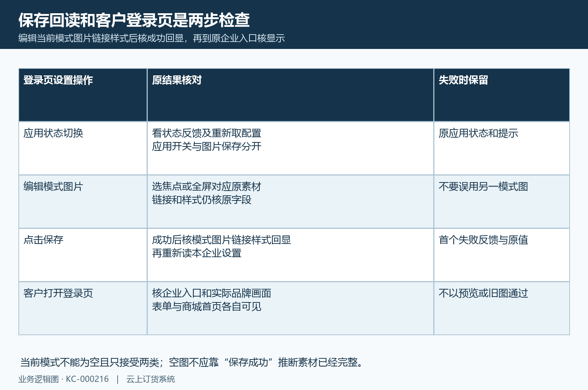This screenshot has width=588, height=390.
Task: Click the line "成功后核模式图片链接样式回显"
Action: [x=222, y=240]
